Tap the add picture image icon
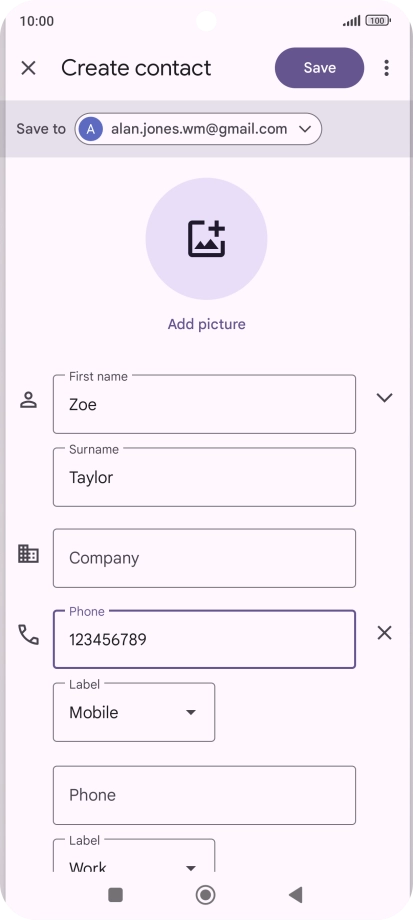This screenshot has width=413, height=920. 206,239
